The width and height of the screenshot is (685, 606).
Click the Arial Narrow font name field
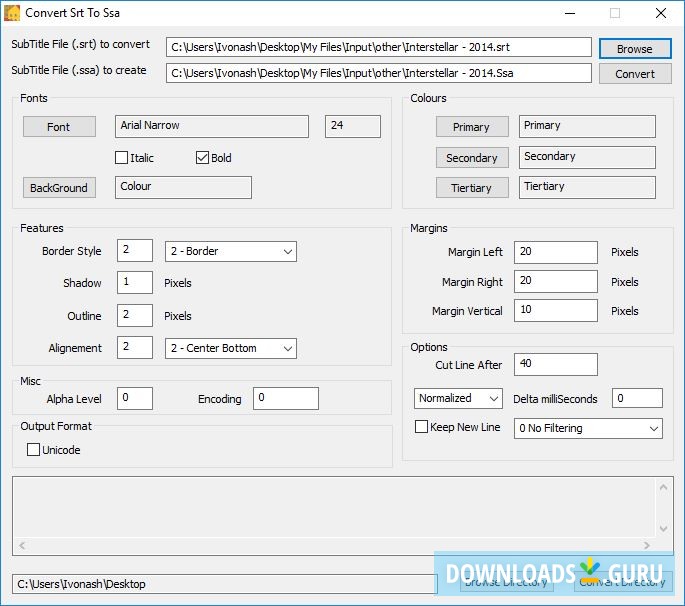pyautogui.click(x=212, y=126)
